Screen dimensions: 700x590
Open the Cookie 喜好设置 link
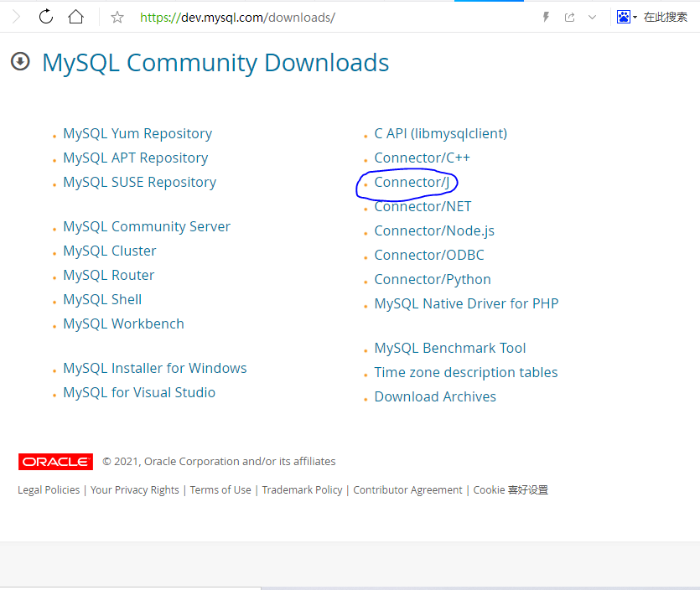click(513, 489)
